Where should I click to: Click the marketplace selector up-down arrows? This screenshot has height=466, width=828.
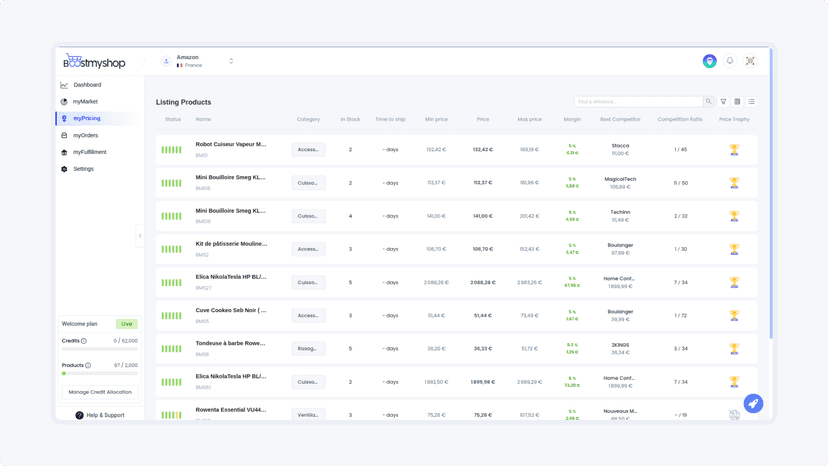pos(231,61)
